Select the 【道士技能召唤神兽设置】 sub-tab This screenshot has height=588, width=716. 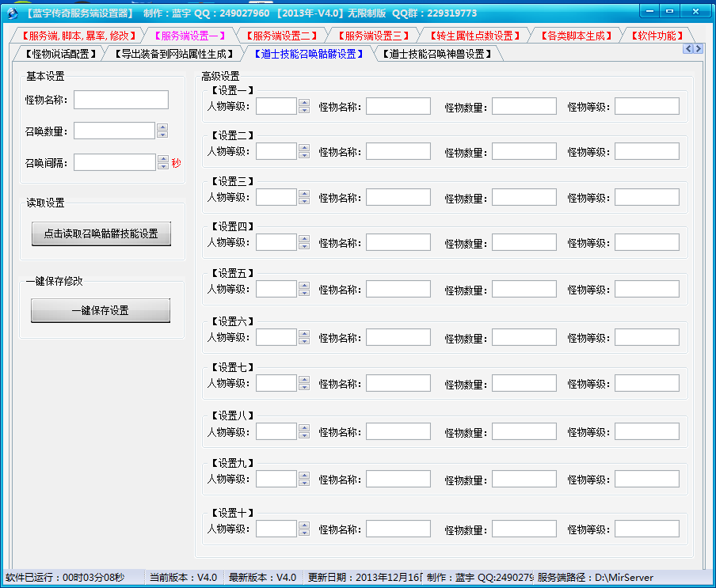pyautogui.click(x=437, y=54)
